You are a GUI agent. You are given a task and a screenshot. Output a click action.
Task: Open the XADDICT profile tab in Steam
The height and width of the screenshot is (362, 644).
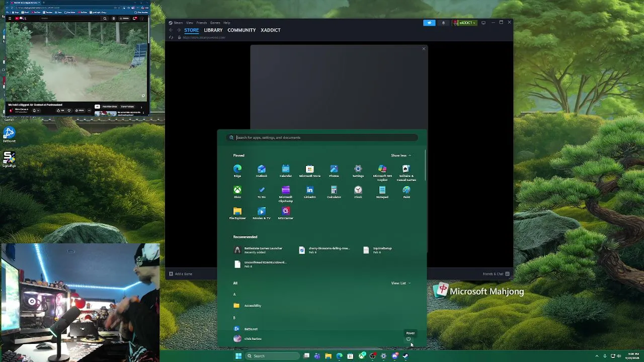point(270,30)
